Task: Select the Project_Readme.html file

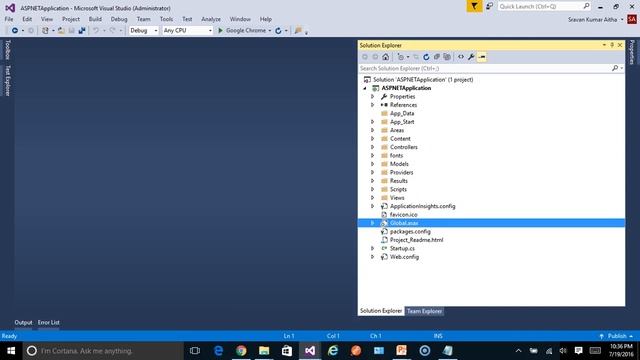Action: 416,240
